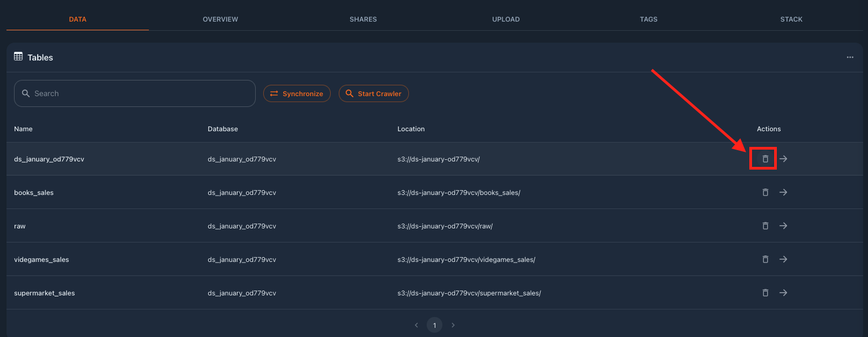Select the ds_january_od779vcv name cell
The width and height of the screenshot is (868, 337).
click(49, 159)
